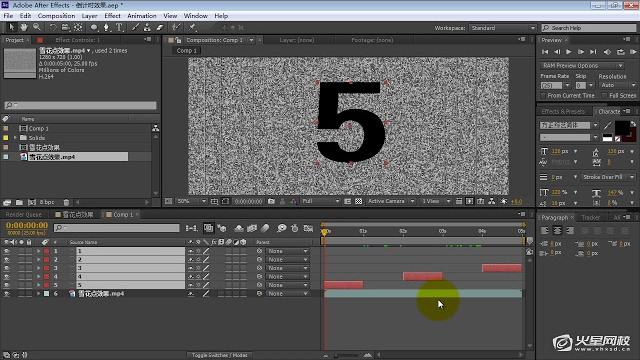
Task: Click the timeline layer search field
Action: (117, 228)
